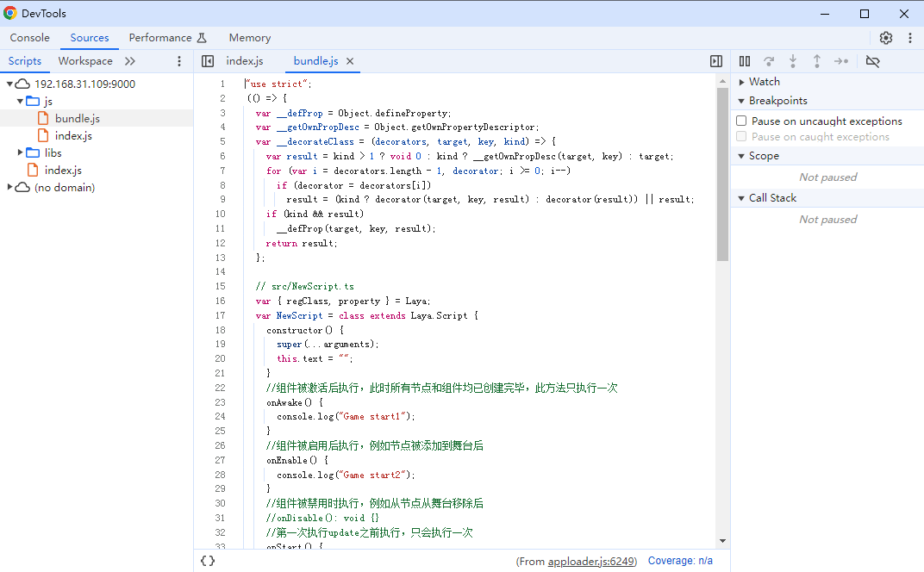Deactivate breakpoints icon

[872, 61]
